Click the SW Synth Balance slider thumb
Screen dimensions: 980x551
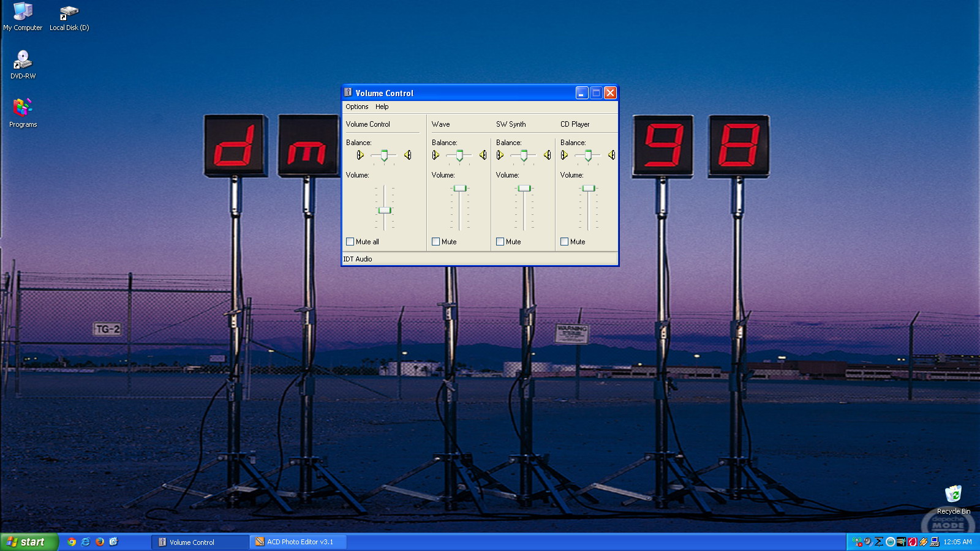click(x=524, y=156)
